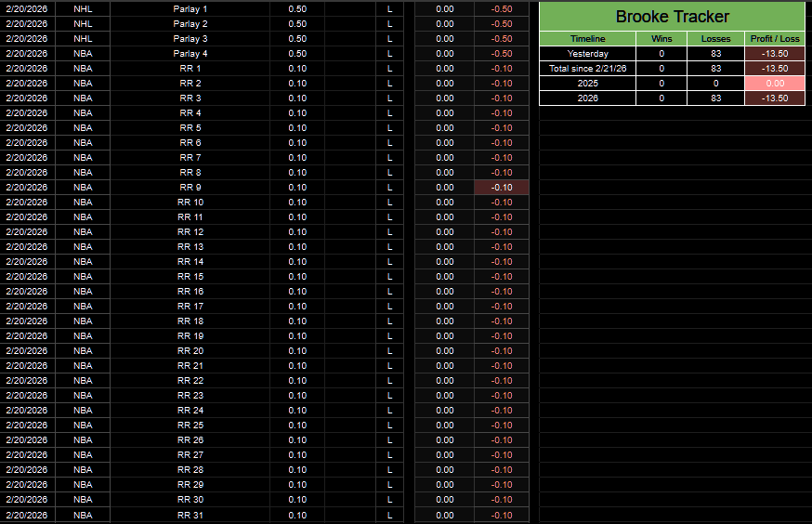The image size is (812, 524).
Task: Select the RR 10 cell
Action: pos(190,203)
